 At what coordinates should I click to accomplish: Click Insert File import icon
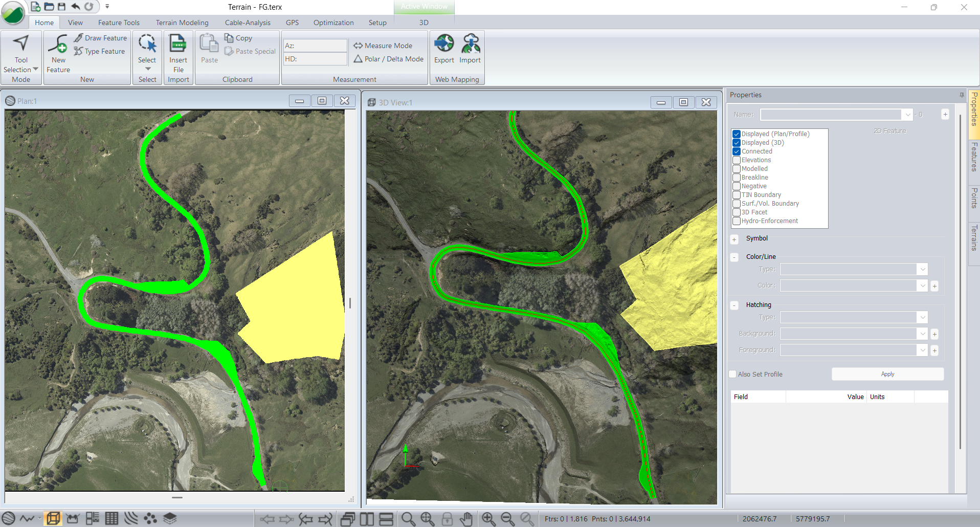click(178, 43)
